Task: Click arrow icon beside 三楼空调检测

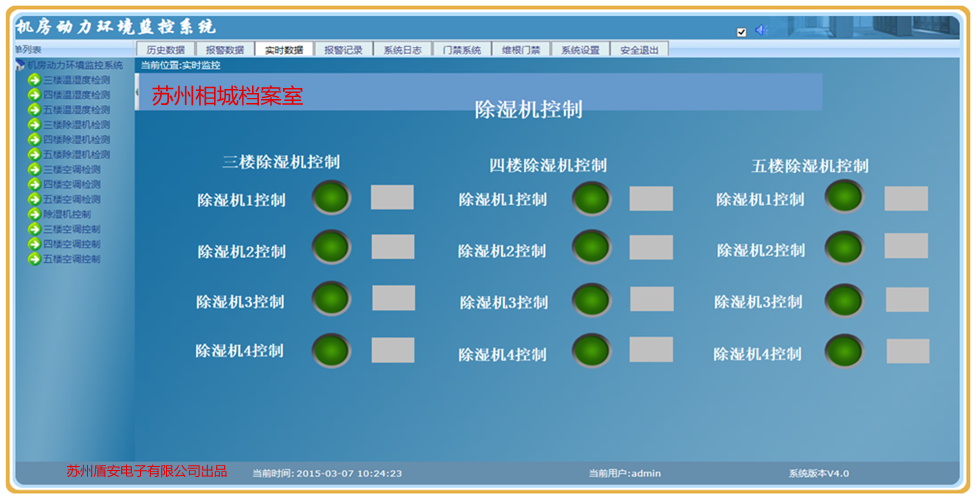Action: tap(34, 170)
